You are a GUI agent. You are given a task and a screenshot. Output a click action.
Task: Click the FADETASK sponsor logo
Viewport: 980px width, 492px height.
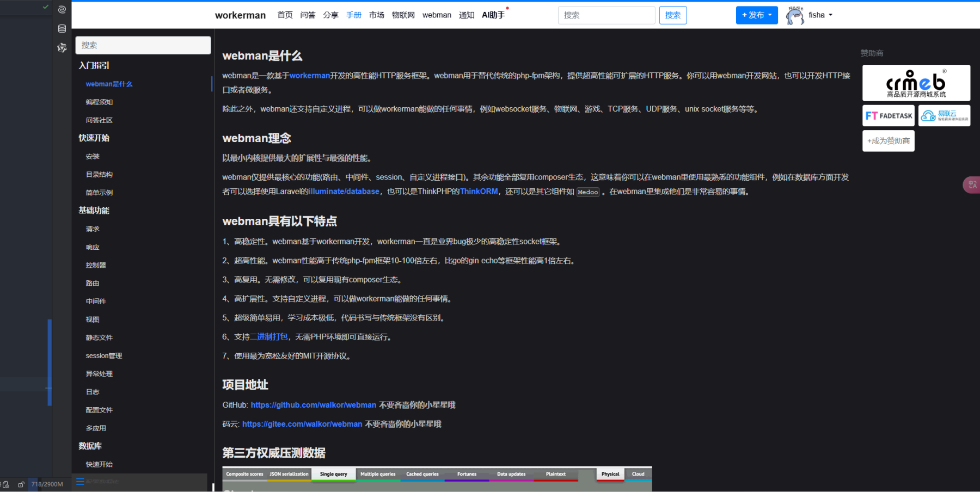[x=889, y=115]
